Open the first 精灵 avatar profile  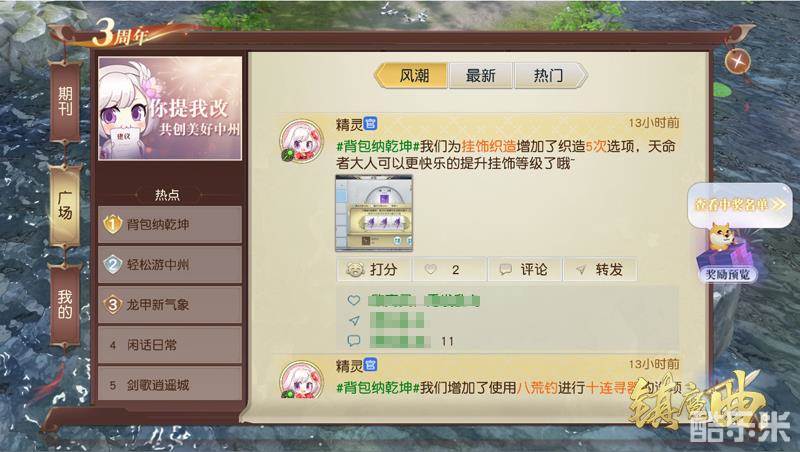click(302, 141)
